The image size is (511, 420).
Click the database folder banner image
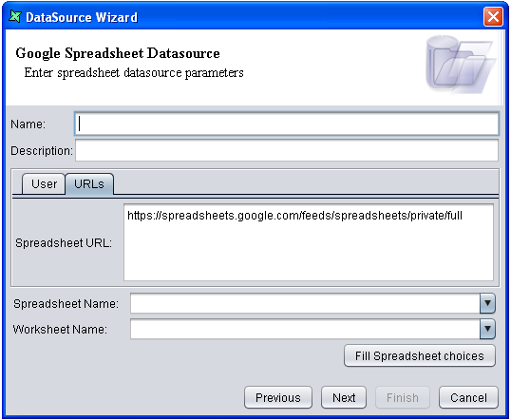[461, 66]
